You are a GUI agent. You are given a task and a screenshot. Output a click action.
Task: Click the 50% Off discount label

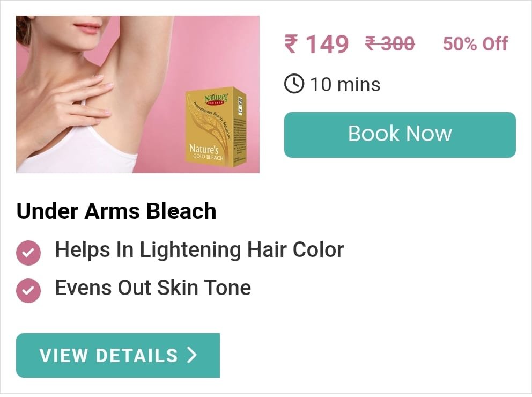click(x=475, y=44)
